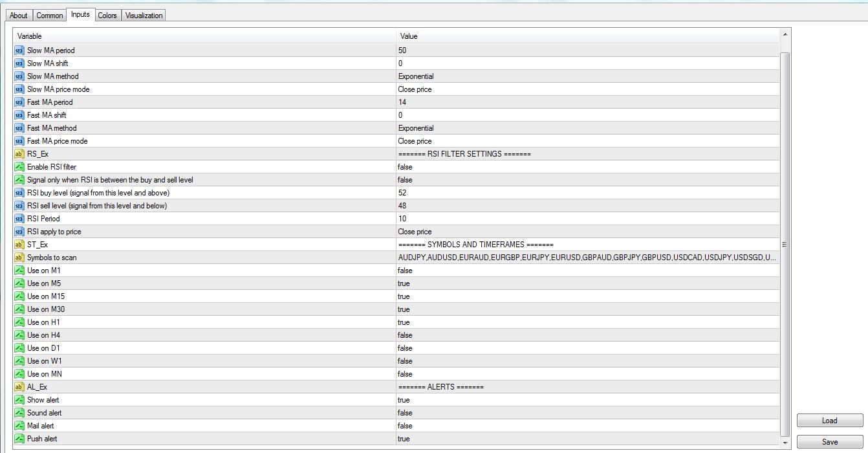
Task: Click the Symbols to scan value field
Action: tap(588, 258)
